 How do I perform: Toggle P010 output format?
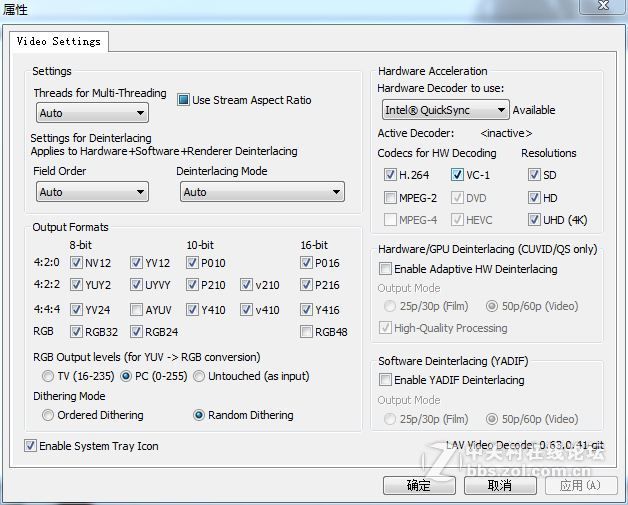pos(192,263)
